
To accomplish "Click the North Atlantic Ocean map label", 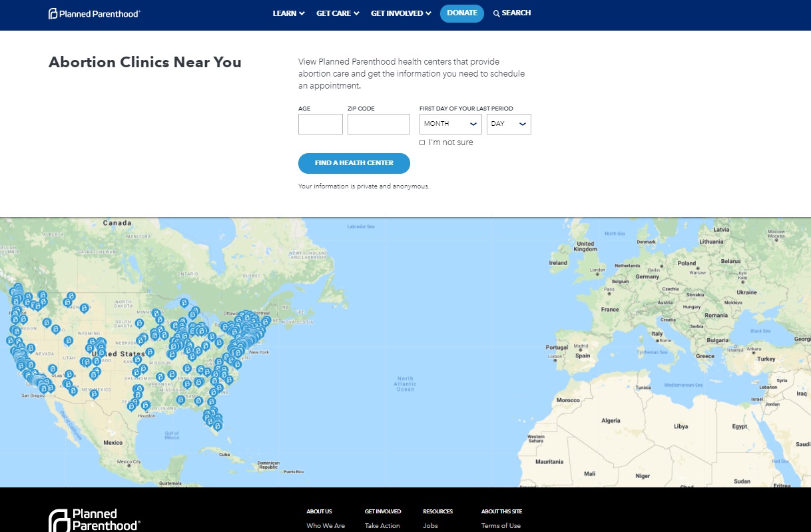I will tap(405, 384).
